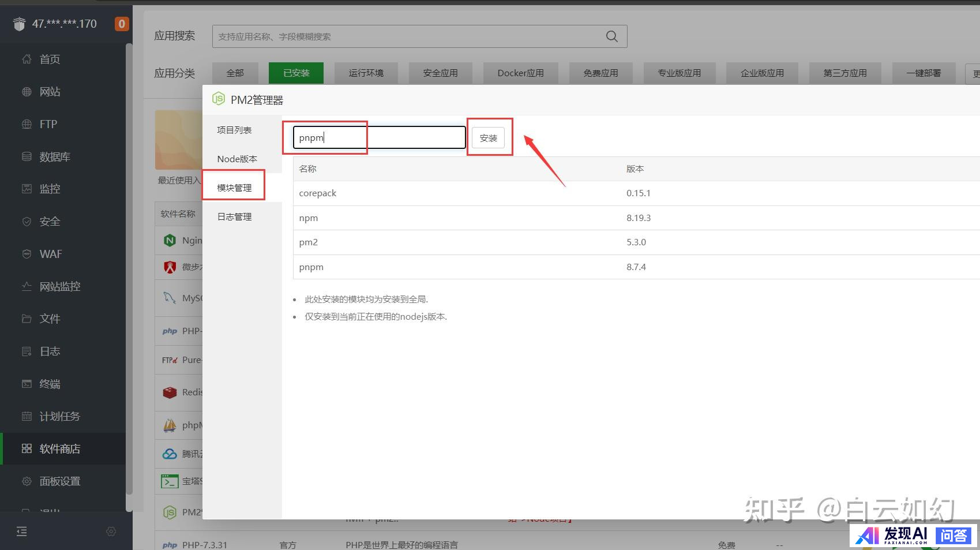Image resolution: width=980 pixels, height=550 pixels.
Task: Click the 安装 install button
Action: (x=489, y=138)
